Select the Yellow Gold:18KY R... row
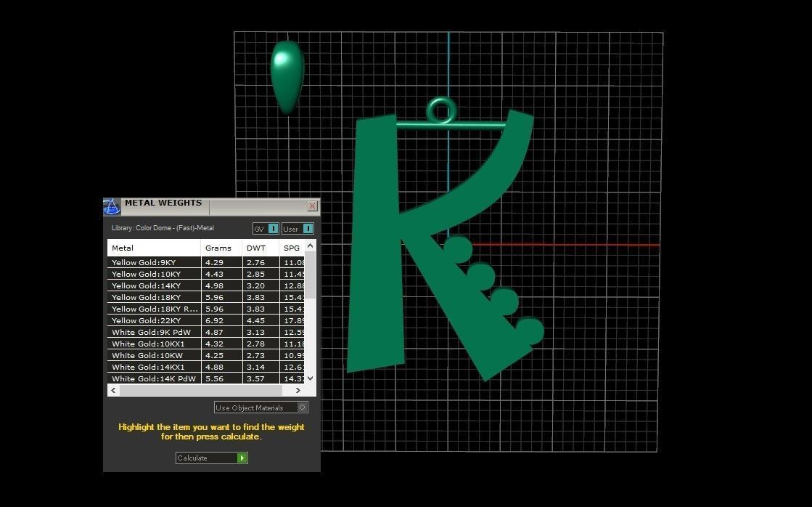 click(206, 309)
